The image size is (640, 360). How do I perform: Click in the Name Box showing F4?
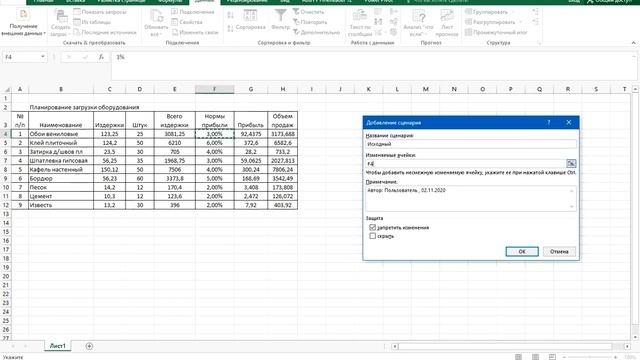point(21,57)
